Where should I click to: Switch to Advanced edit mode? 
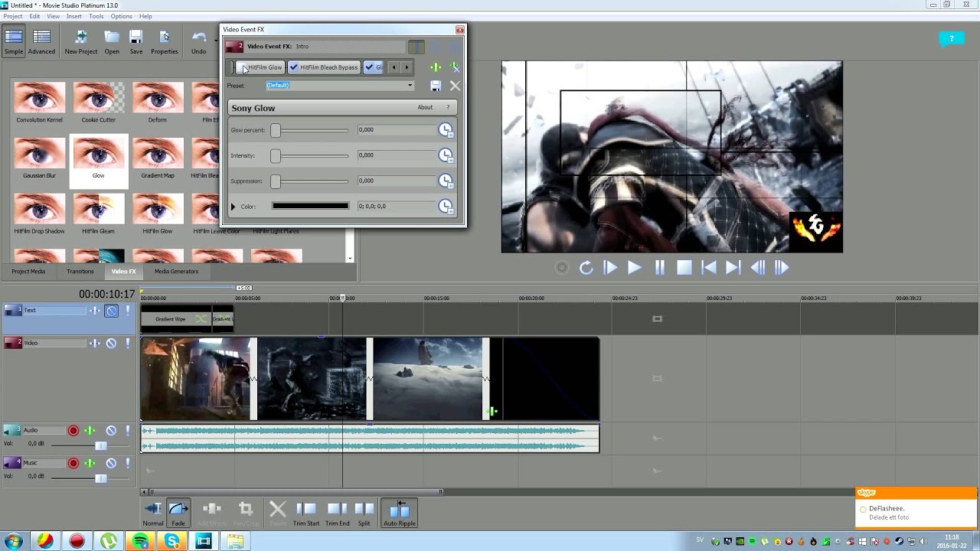pos(41,42)
